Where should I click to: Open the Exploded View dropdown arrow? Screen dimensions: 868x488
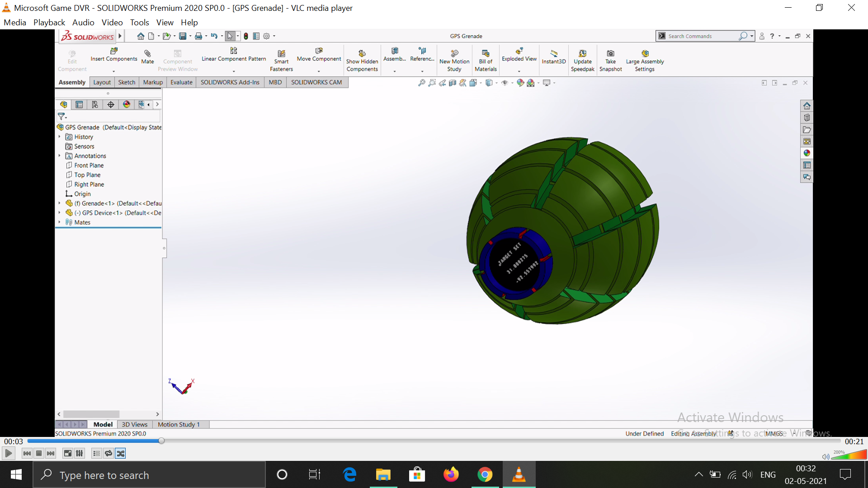[519, 71]
